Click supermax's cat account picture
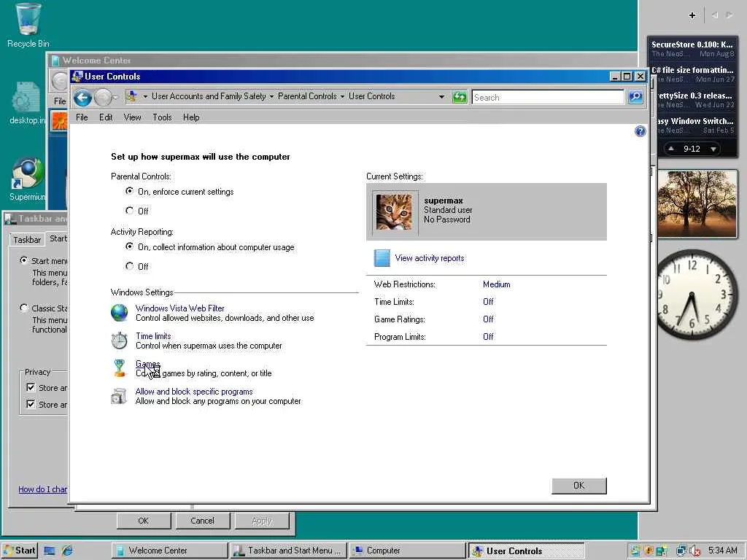Screen dimensions: 747x560 pyautogui.click(x=394, y=212)
